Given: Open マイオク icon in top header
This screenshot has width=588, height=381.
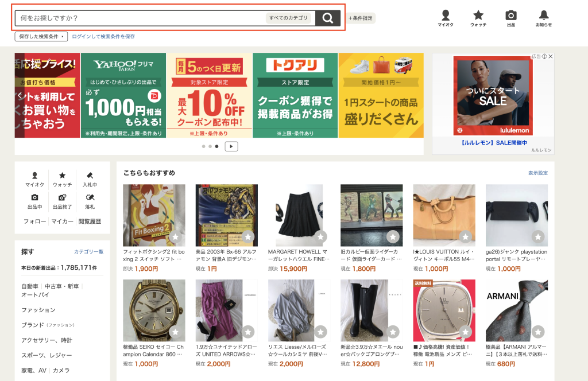Looking at the screenshot, I should pyautogui.click(x=446, y=18).
